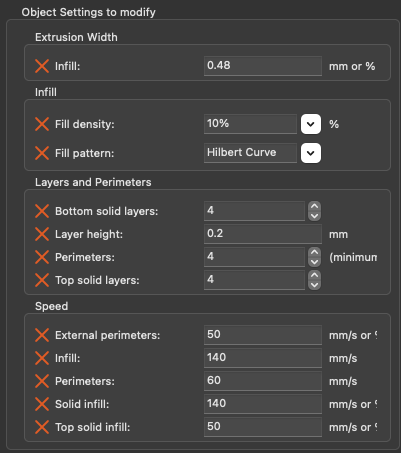Click the Object Settings to modify title
Image resolution: width=401 pixels, height=453 pixels.
click(x=89, y=12)
